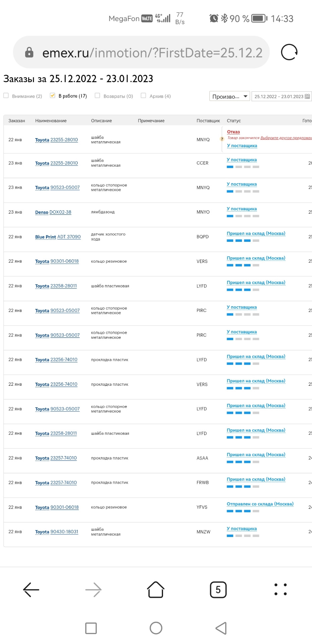
Task: Enable the Внимание (2) checkbox
Action: [x=6, y=96]
